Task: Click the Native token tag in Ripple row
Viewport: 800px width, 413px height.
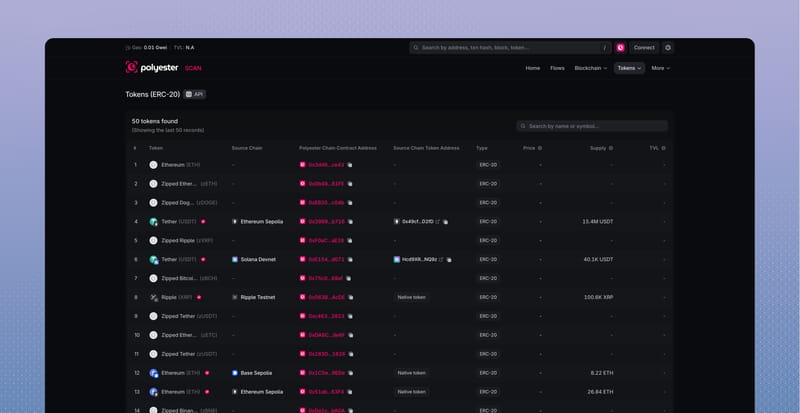Action: pyautogui.click(x=411, y=297)
